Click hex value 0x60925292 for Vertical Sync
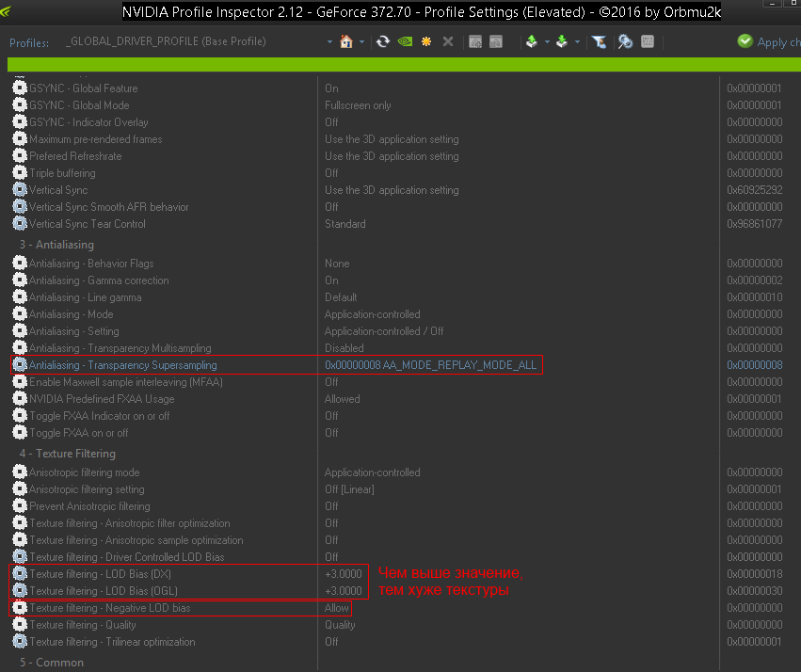The image size is (801, 672). [x=755, y=190]
